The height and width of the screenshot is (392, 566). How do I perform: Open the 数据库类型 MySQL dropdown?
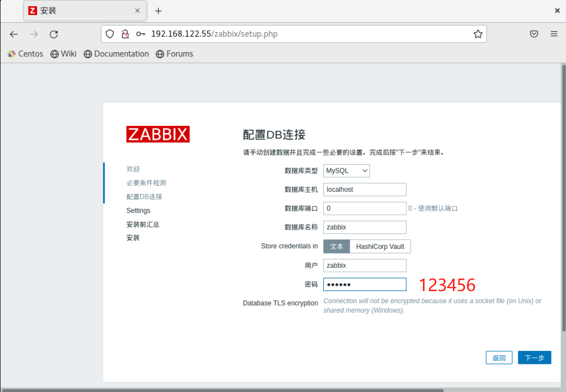346,171
